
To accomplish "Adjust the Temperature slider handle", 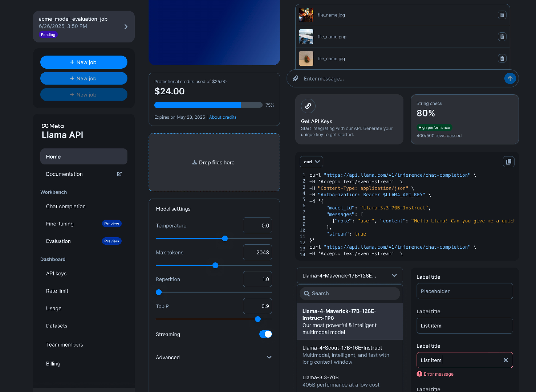I will pyautogui.click(x=225, y=238).
